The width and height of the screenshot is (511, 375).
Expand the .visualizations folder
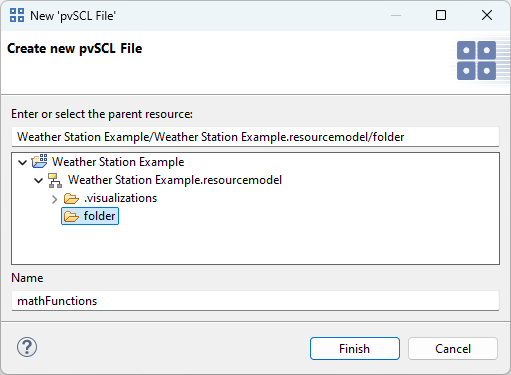(54, 199)
